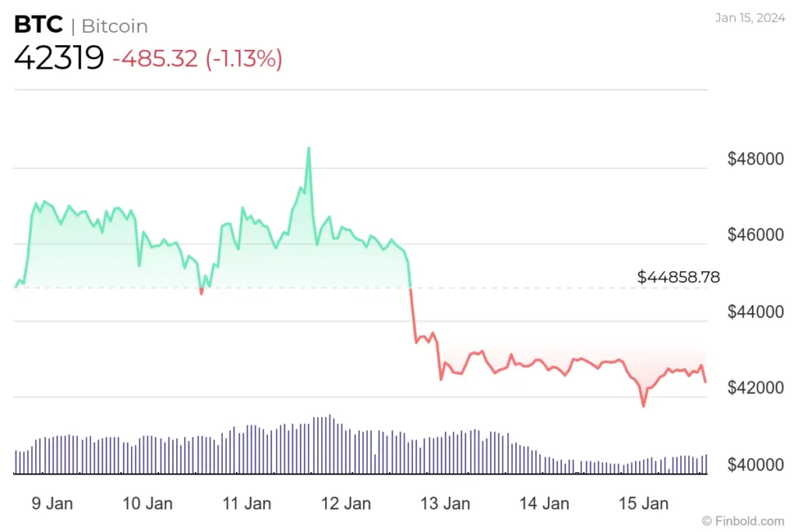Click the 14 Jan date marker
This screenshot has height=532, width=798.
[544, 503]
